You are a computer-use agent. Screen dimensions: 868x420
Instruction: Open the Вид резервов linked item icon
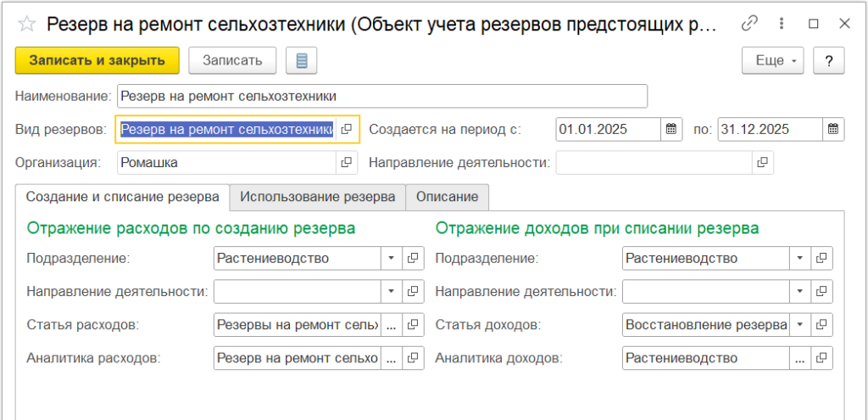click(346, 130)
